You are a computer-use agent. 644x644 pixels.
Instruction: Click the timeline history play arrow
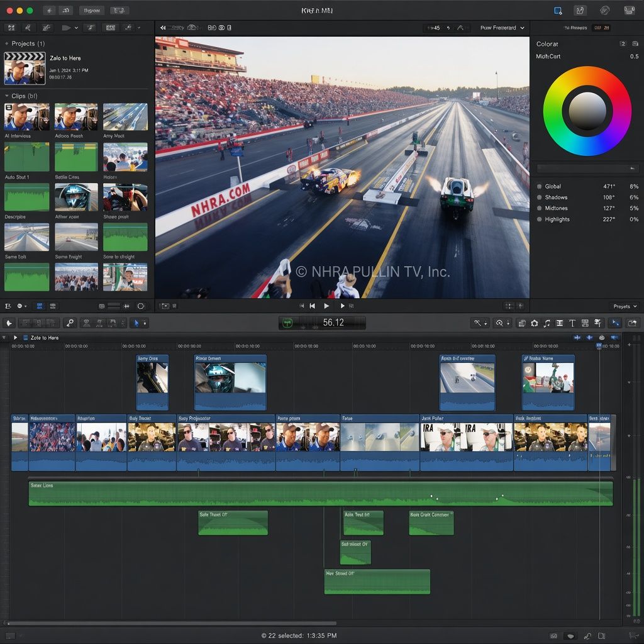(x=15, y=338)
